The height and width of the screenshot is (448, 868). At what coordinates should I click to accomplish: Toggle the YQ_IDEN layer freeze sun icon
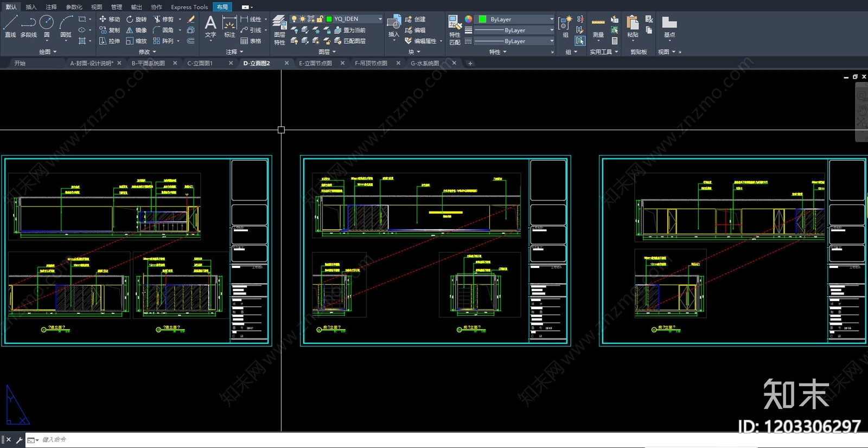coord(303,19)
